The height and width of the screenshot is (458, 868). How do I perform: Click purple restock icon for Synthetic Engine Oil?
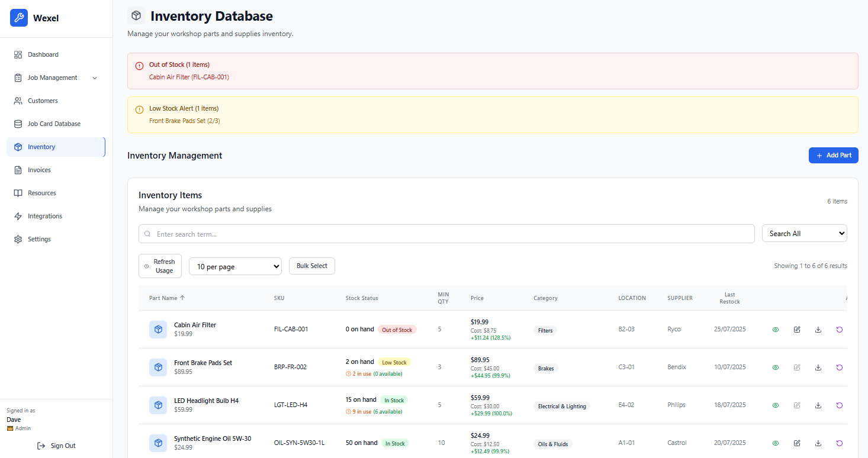click(x=839, y=443)
